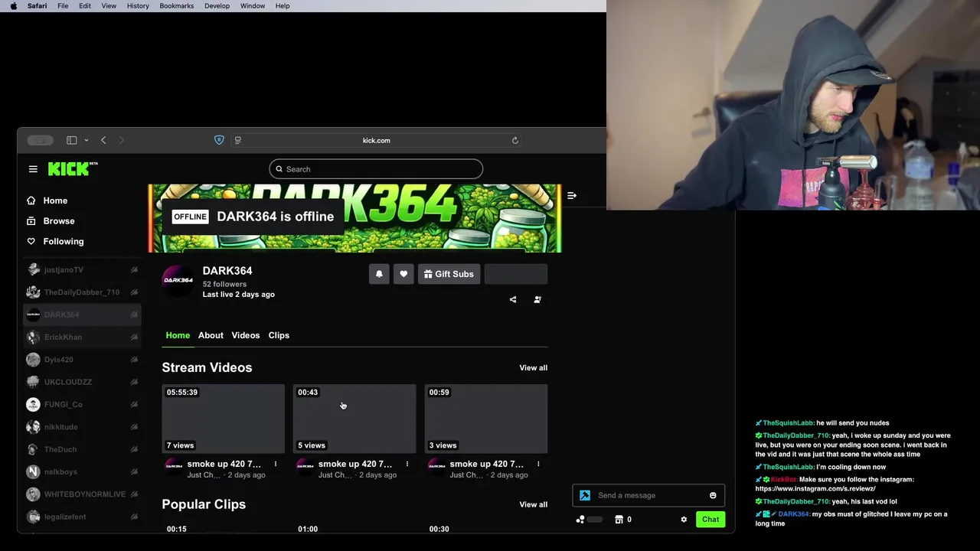Image resolution: width=980 pixels, height=551 pixels.
Task: Open options menu for the 5 views video
Action: tap(407, 464)
